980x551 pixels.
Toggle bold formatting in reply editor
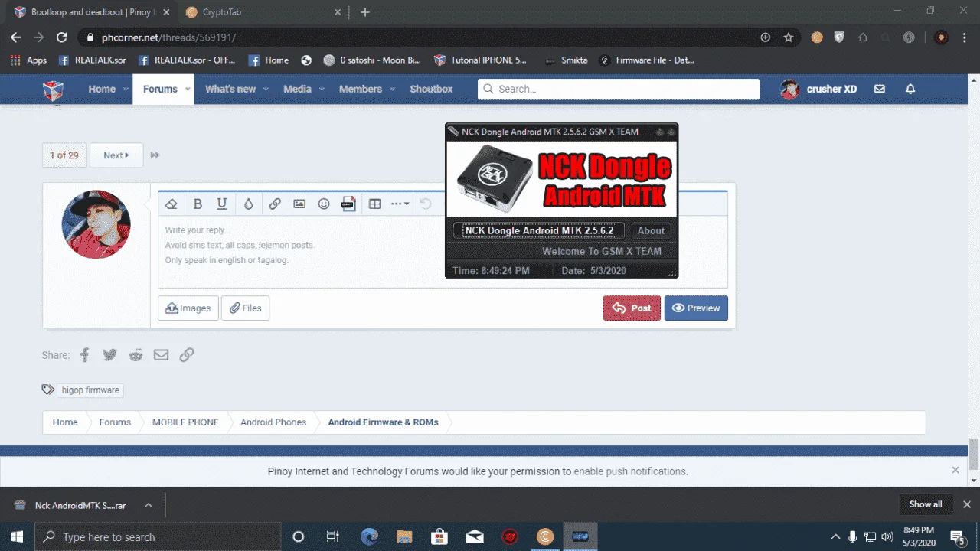coord(198,204)
